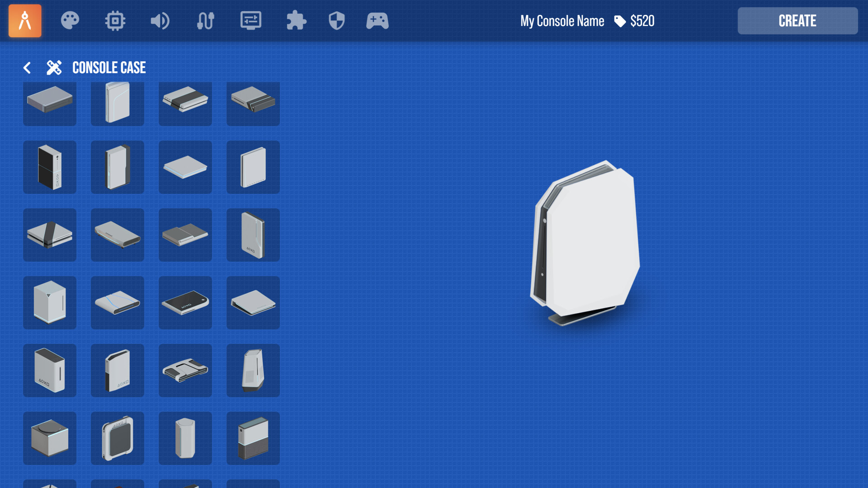Open the cables and ports section

pyautogui.click(x=206, y=20)
